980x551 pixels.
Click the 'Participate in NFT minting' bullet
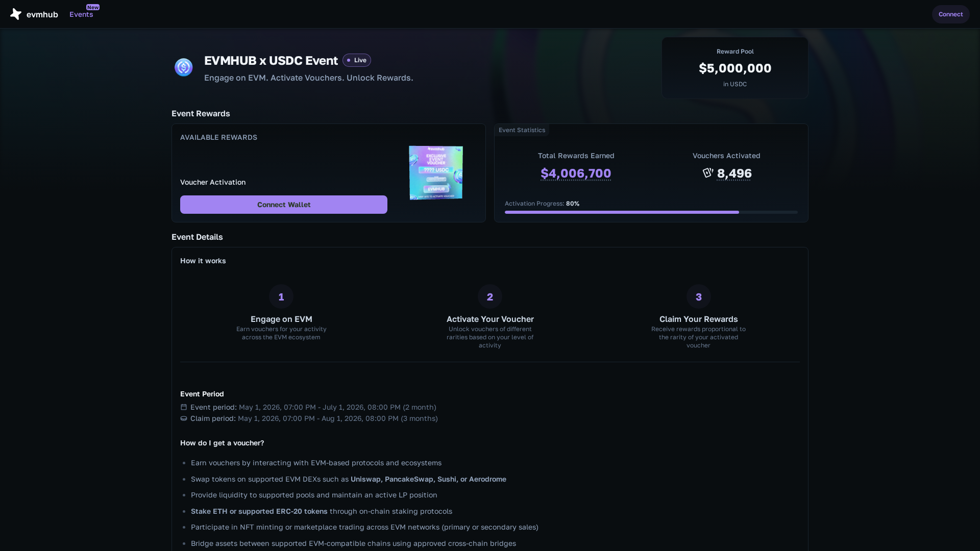point(364,527)
